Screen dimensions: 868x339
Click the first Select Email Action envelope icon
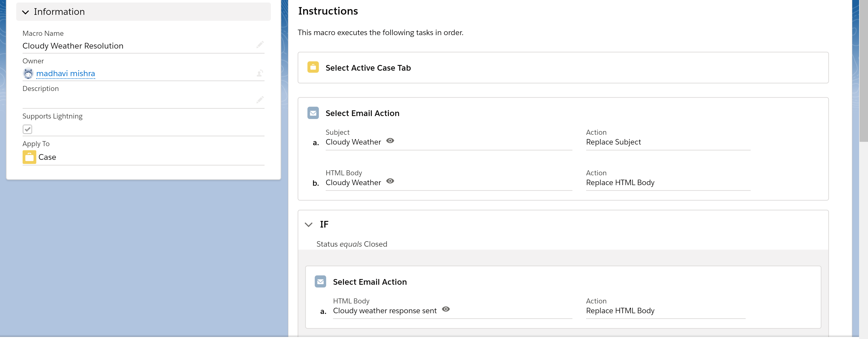click(313, 113)
